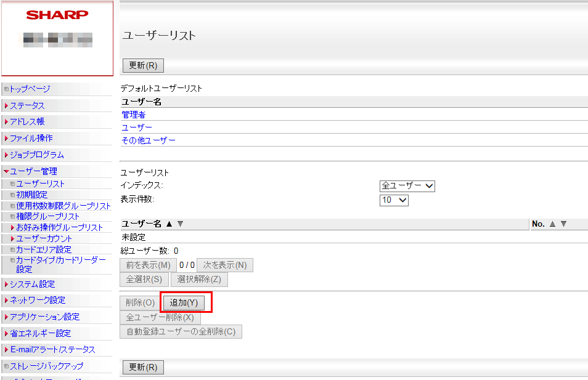Open the 管理者 default user link
588x380 pixels.
coord(134,115)
